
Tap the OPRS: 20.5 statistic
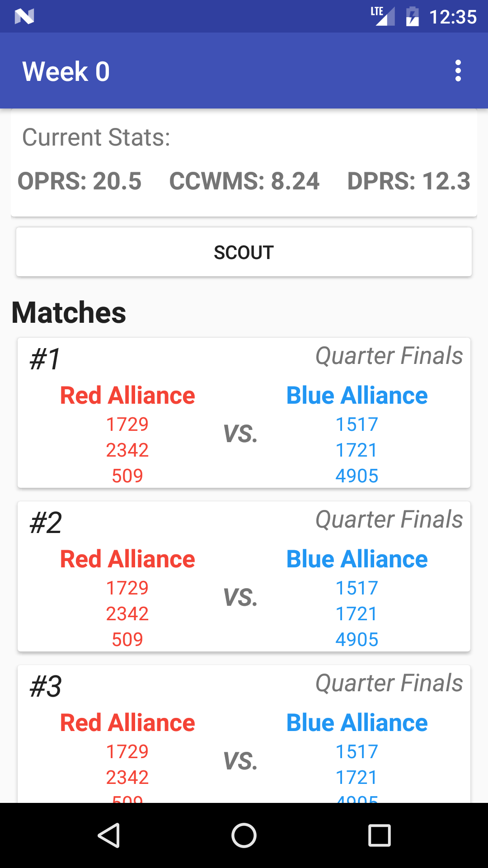(80, 181)
